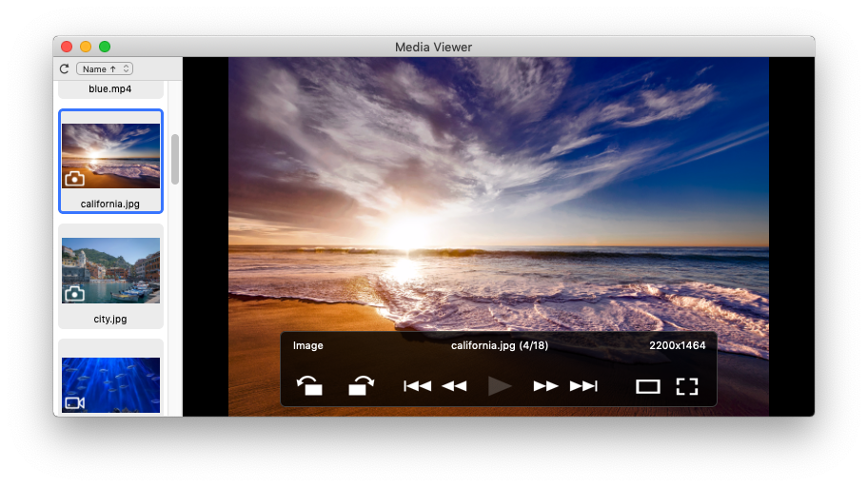Maximize the Media Viewer window
This screenshot has height=487, width=868.
pyautogui.click(x=105, y=47)
